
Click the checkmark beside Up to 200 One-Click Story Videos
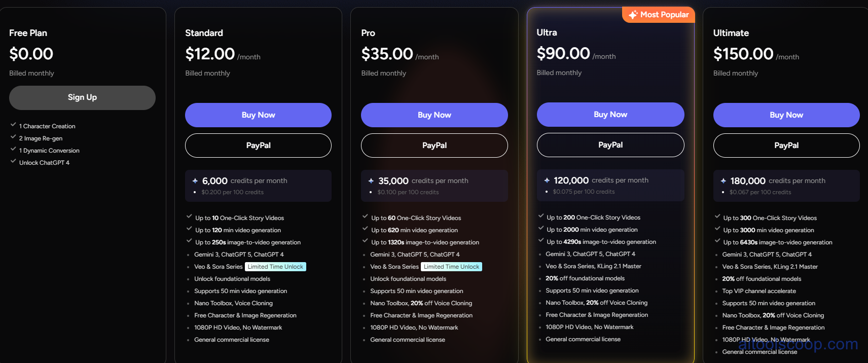click(540, 216)
